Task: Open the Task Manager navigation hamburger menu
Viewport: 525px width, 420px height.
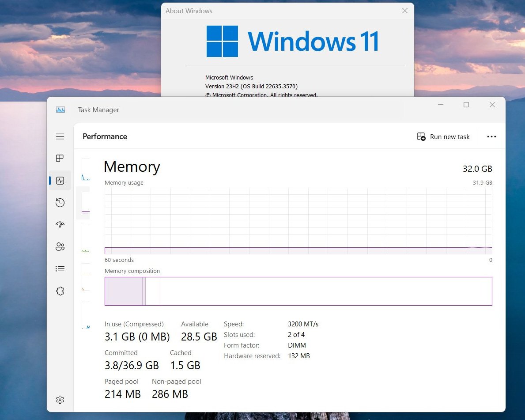Action: [x=60, y=136]
